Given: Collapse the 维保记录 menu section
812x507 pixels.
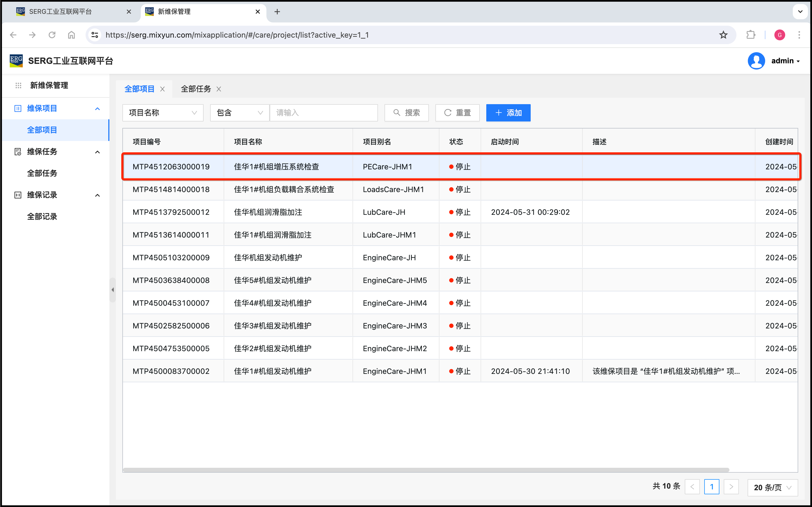Looking at the screenshot, I should coord(97,195).
